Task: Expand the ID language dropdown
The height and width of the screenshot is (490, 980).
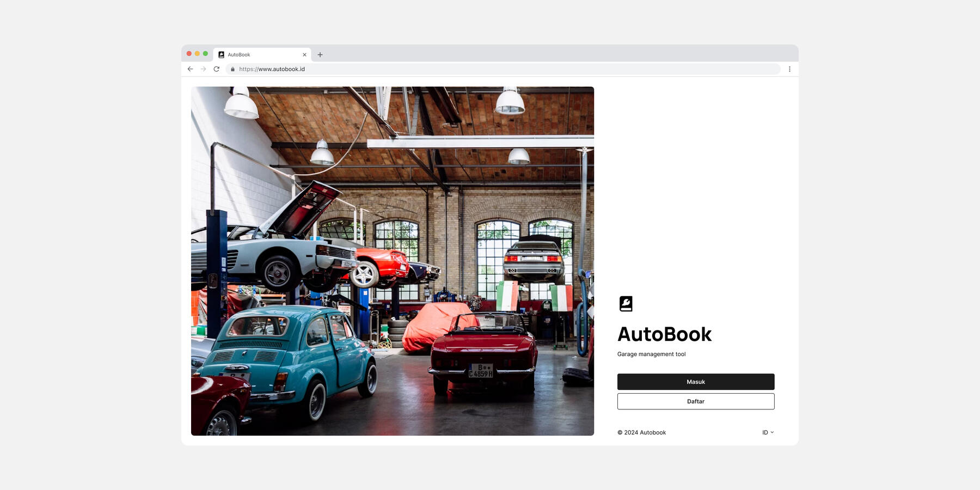Action: tap(768, 432)
